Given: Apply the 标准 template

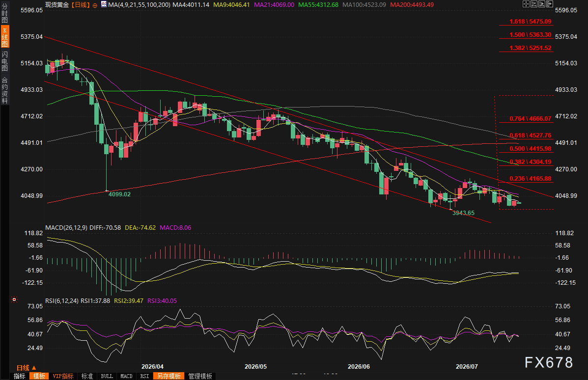Looking at the screenshot, I should point(87,376).
